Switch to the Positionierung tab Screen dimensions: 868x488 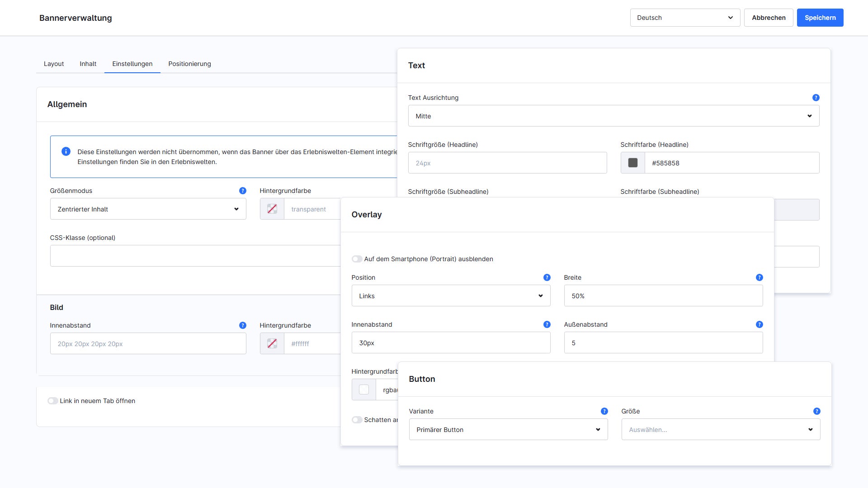click(189, 64)
